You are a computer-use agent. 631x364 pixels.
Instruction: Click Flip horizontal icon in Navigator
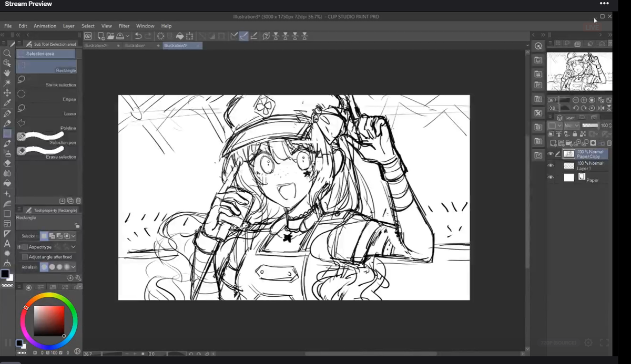(x=601, y=108)
